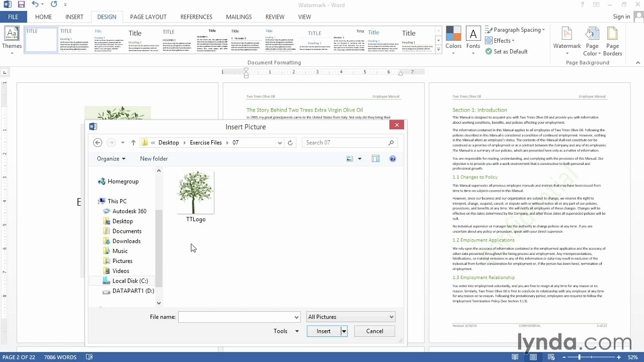Image resolution: width=644 pixels, height=362 pixels.
Task: Open the Organize menu
Action: [111, 159]
